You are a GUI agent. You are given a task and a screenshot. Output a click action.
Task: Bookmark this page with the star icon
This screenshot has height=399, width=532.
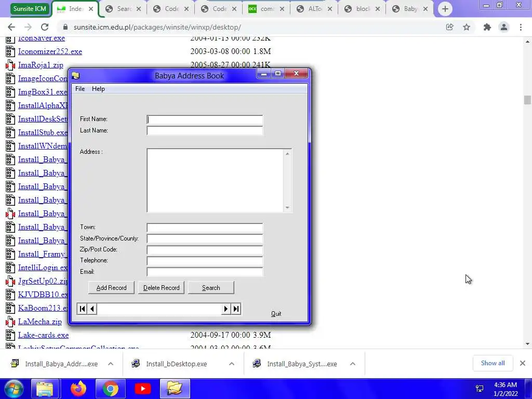(467, 27)
